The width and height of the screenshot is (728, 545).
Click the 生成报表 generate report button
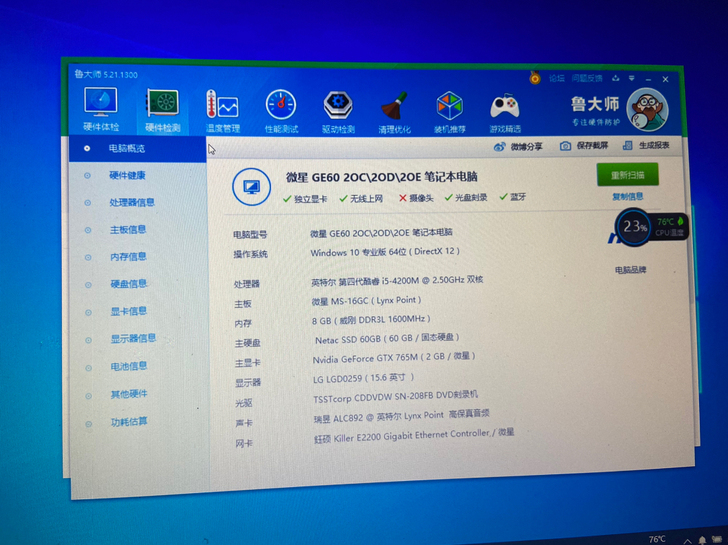[x=654, y=145]
